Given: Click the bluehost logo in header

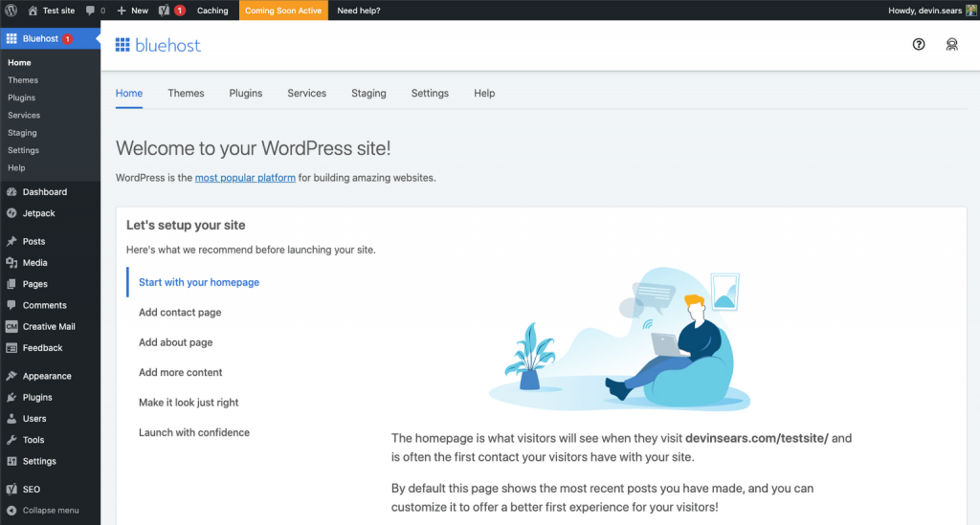Looking at the screenshot, I should click(x=158, y=45).
